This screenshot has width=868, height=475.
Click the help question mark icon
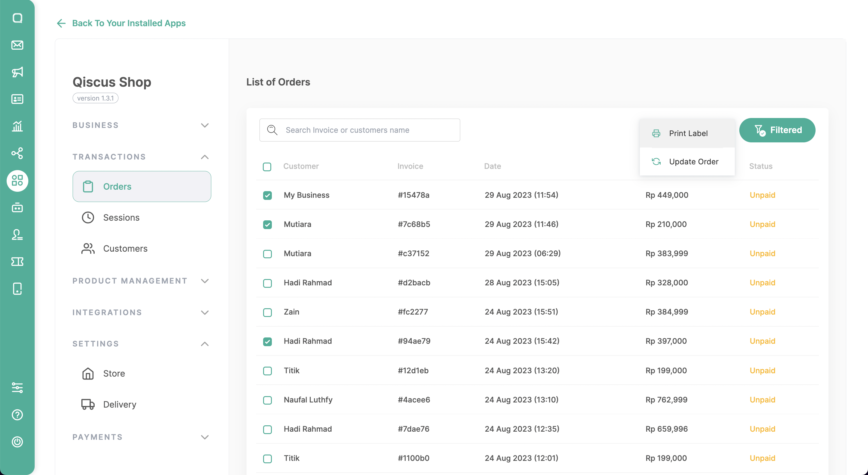point(17,415)
